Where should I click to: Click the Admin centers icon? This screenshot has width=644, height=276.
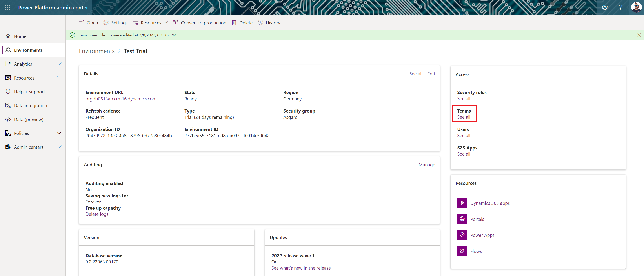tap(8, 147)
